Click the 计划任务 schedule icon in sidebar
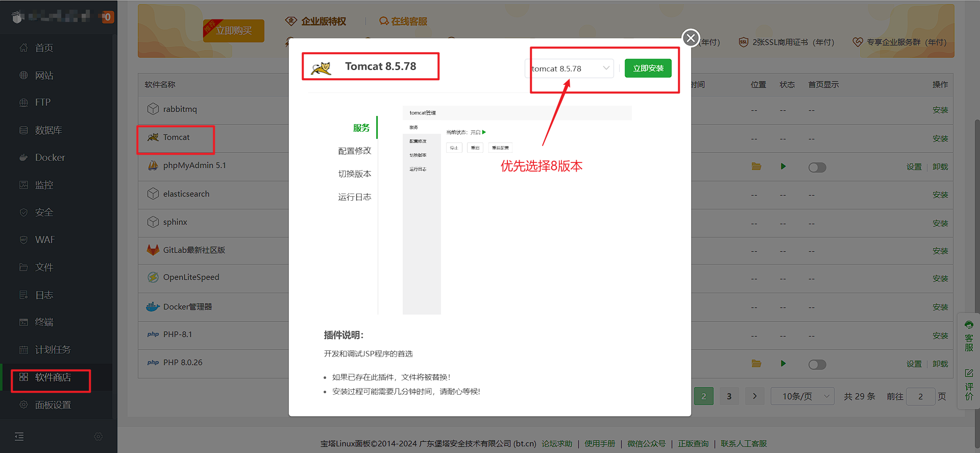This screenshot has height=453, width=980. pos(23,349)
